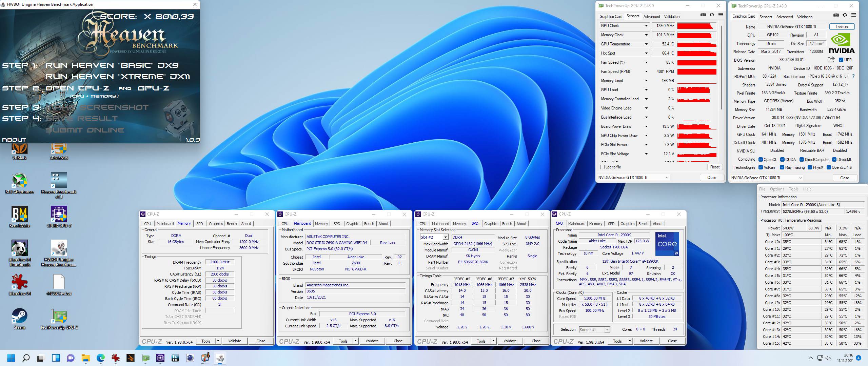Select HWBOT Unigine Heaven Benchmark desktop icon
The width and height of the screenshot is (868, 366).
(x=59, y=253)
